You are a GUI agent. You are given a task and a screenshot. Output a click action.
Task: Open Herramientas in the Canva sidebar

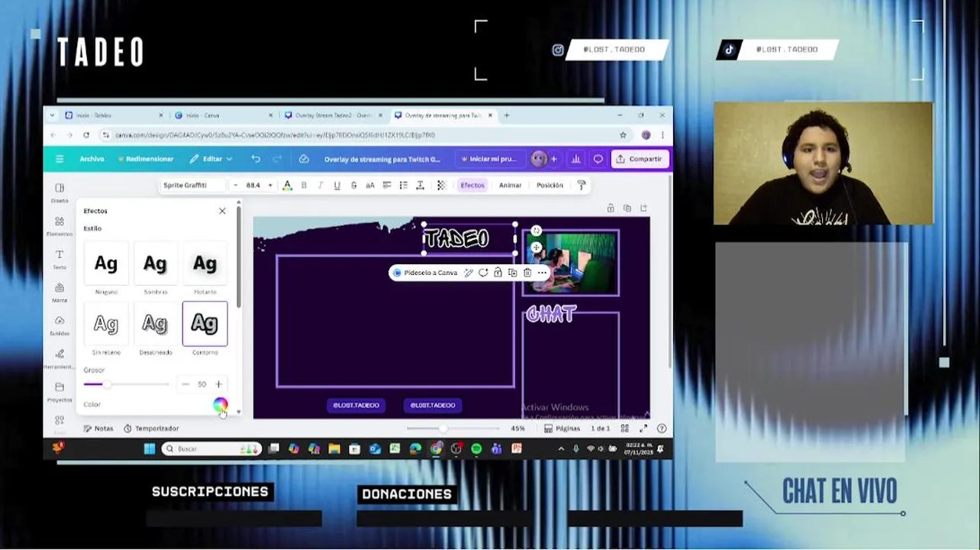[60, 358]
